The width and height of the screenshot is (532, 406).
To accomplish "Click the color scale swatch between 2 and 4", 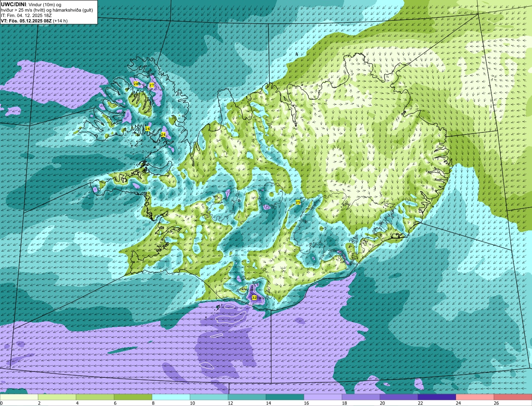I will [x=57, y=397].
